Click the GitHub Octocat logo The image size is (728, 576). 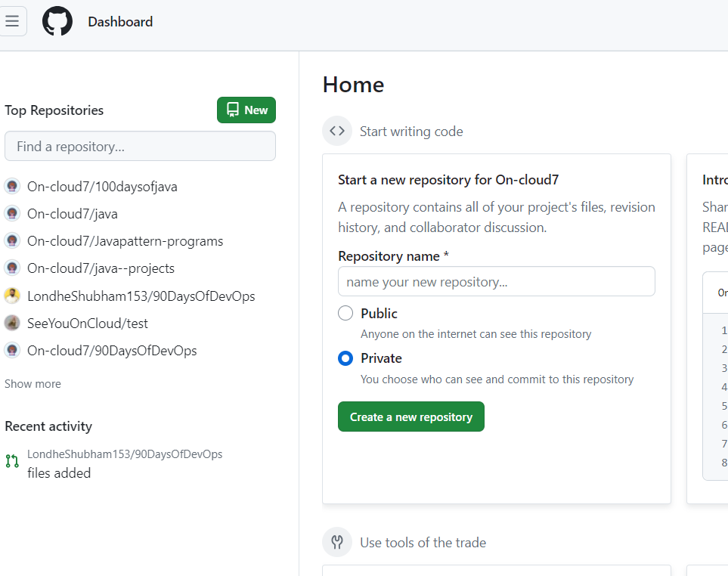pos(57,21)
